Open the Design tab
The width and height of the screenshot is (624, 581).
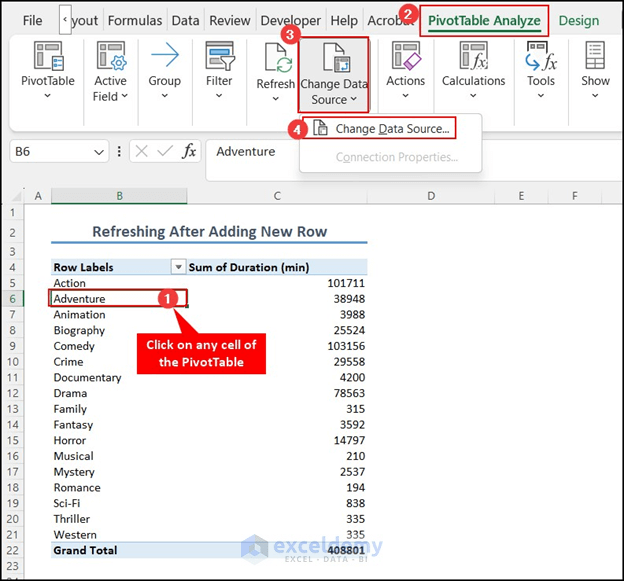click(579, 21)
